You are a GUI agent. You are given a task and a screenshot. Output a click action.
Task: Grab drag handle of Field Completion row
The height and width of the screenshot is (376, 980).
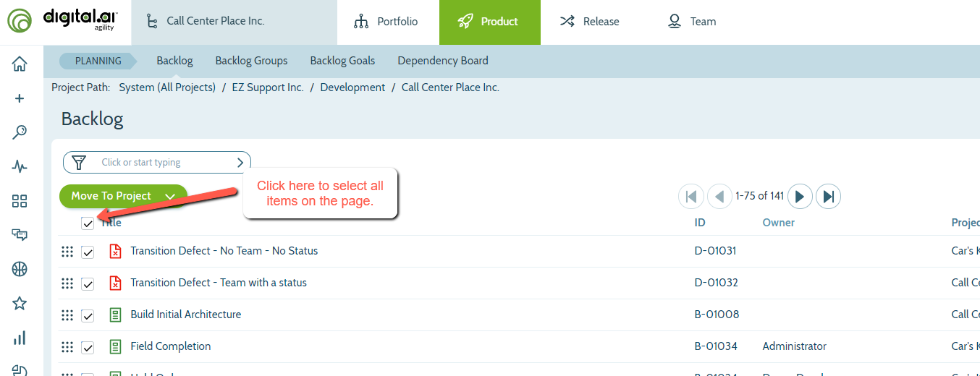(x=67, y=347)
